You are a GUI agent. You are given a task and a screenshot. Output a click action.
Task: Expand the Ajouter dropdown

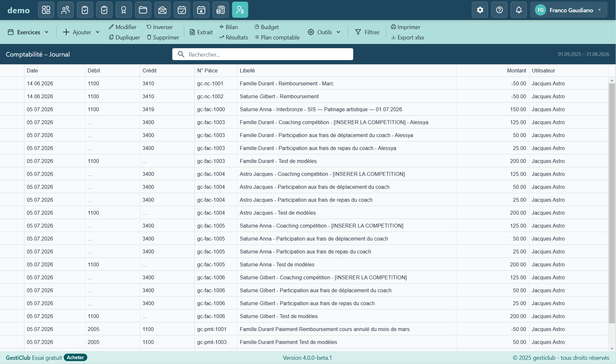(x=81, y=32)
